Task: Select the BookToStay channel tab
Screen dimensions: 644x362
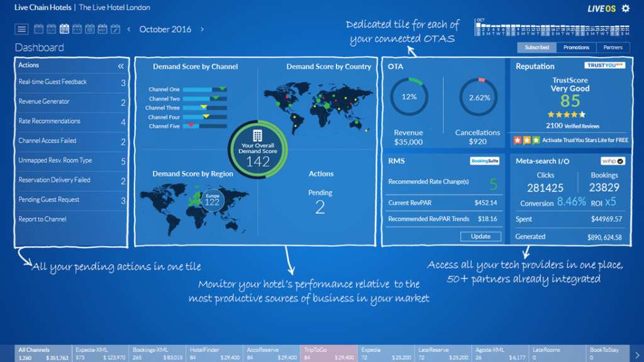Action: point(608,353)
